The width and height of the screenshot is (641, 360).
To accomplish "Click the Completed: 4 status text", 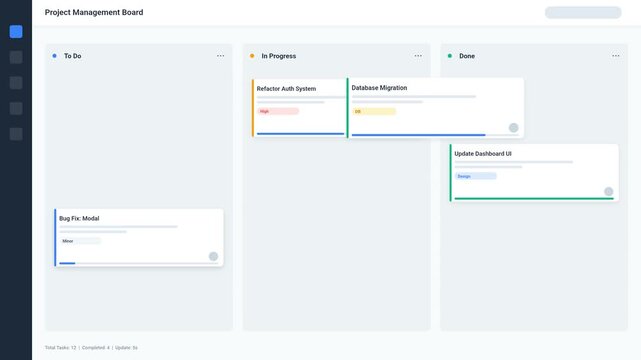I will [x=96, y=348].
